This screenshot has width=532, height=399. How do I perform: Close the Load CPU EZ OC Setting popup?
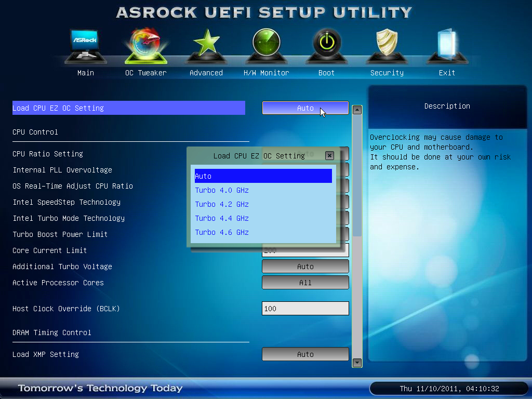[x=329, y=155]
